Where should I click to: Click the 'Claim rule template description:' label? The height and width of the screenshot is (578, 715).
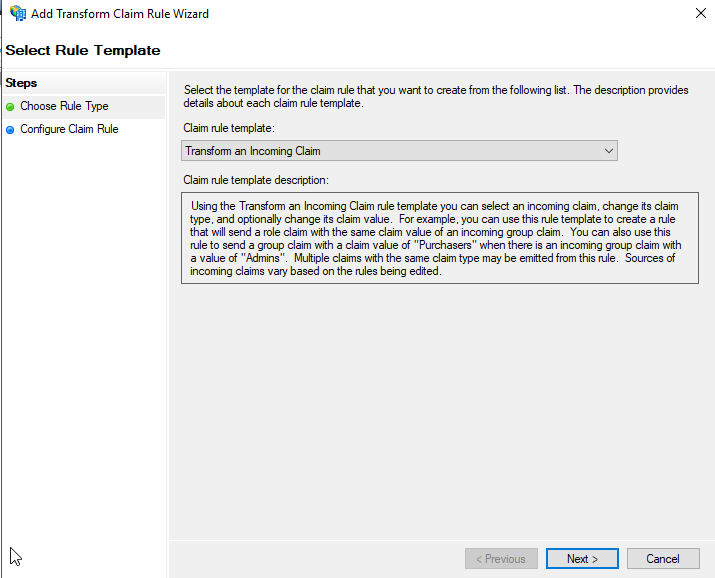point(256,180)
